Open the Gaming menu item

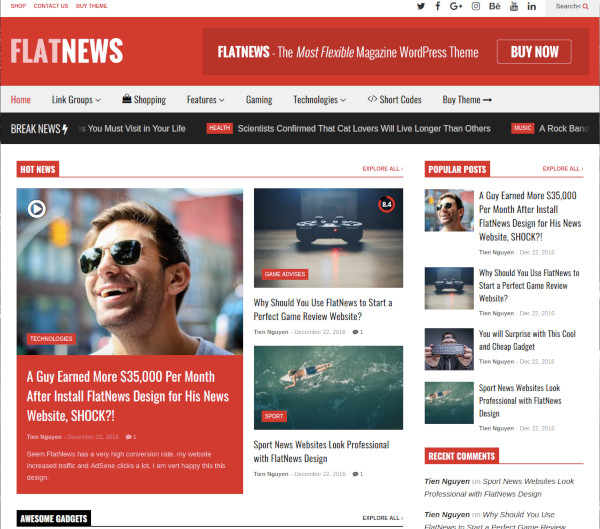tap(259, 100)
